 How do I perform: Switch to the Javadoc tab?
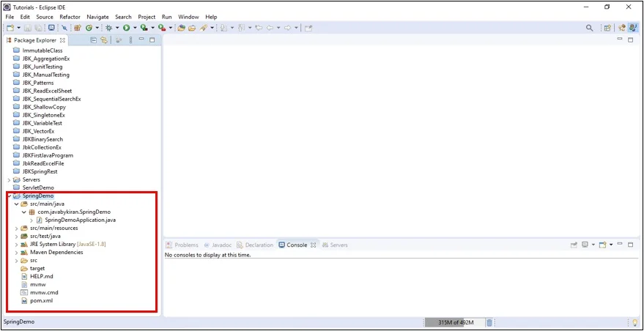click(x=218, y=245)
